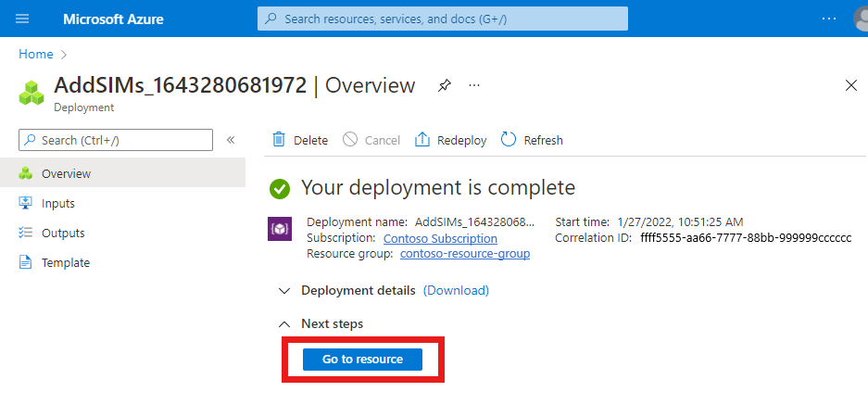
Task: Click the Download deployment details link
Action: pyautogui.click(x=456, y=290)
